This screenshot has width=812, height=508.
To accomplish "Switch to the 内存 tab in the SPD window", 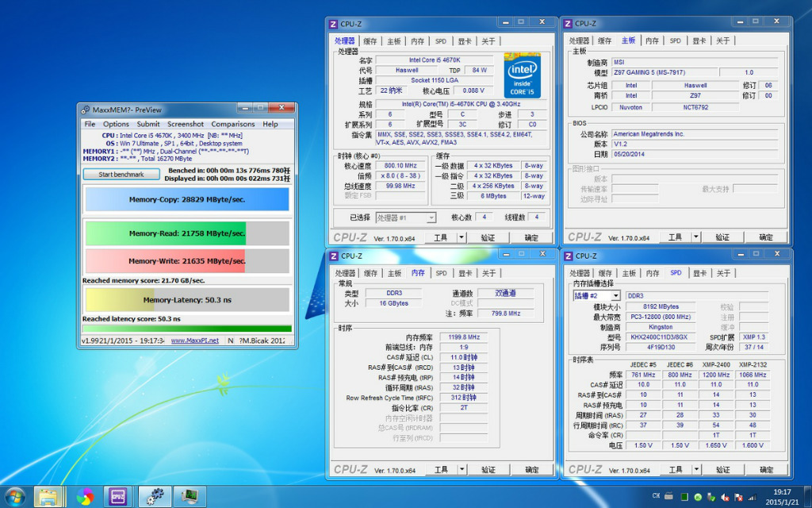I will point(652,273).
